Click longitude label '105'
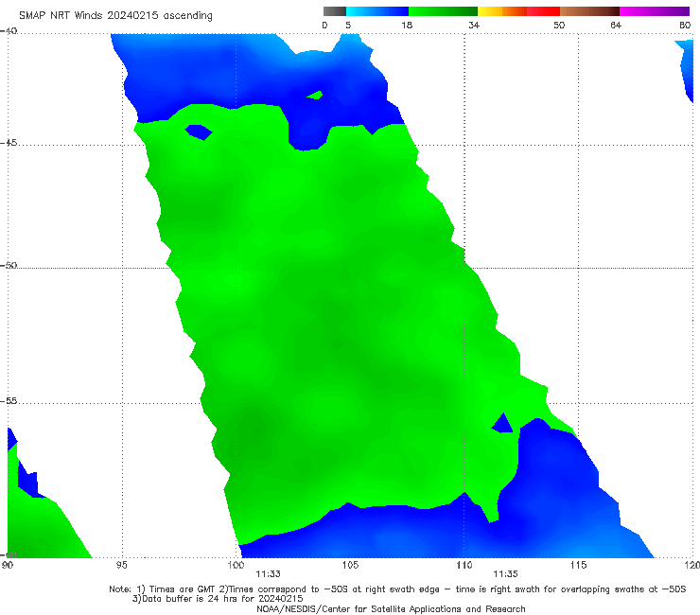700x615 pixels. tap(350, 566)
